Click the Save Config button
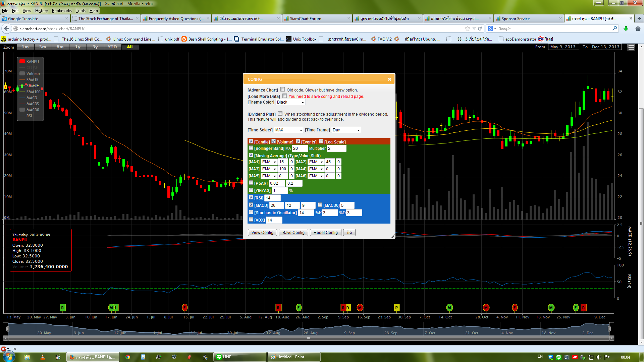 (x=293, y=233)
